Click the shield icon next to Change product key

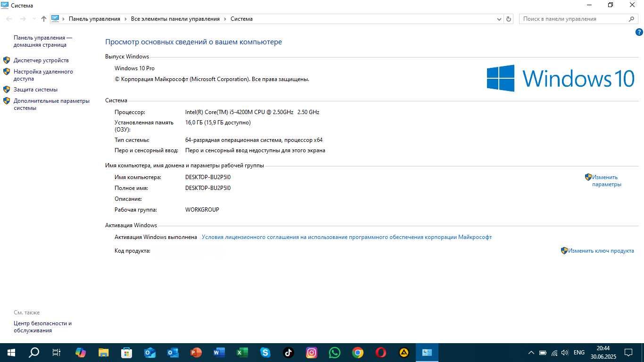[x=564, y=251]
